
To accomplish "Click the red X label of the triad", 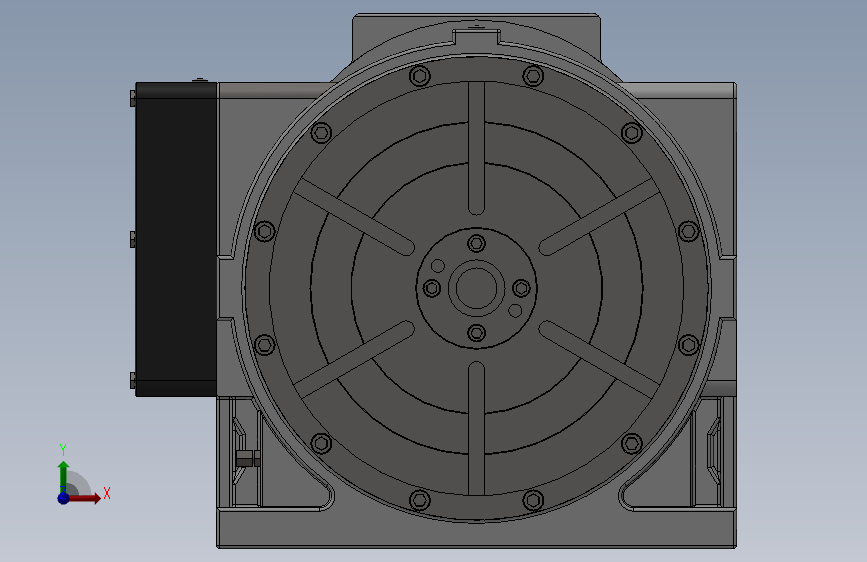I will click(x=107, y=493).
